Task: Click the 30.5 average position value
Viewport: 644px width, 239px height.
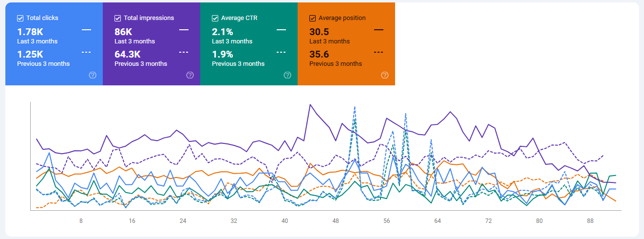Action: pyautogui.click(x=319, y=32)
